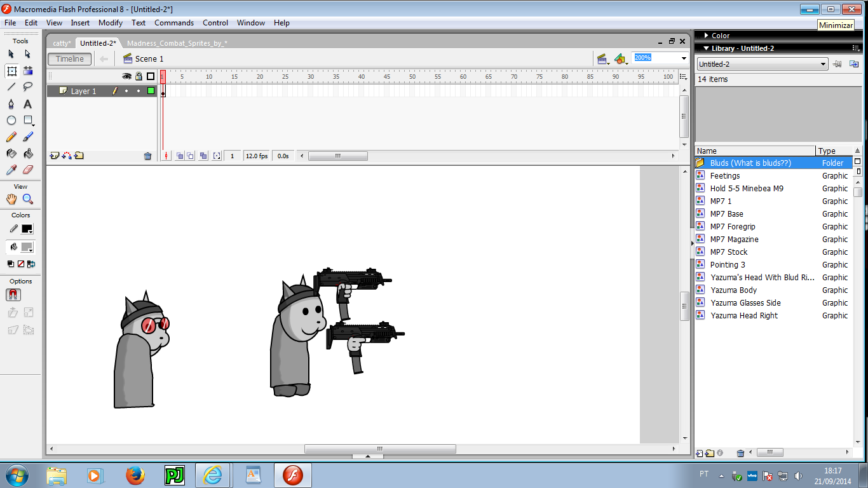Toggle Layer 1 lock dot
The width and height of the screenshot is (868, 488).
click(x=139, y=91)
